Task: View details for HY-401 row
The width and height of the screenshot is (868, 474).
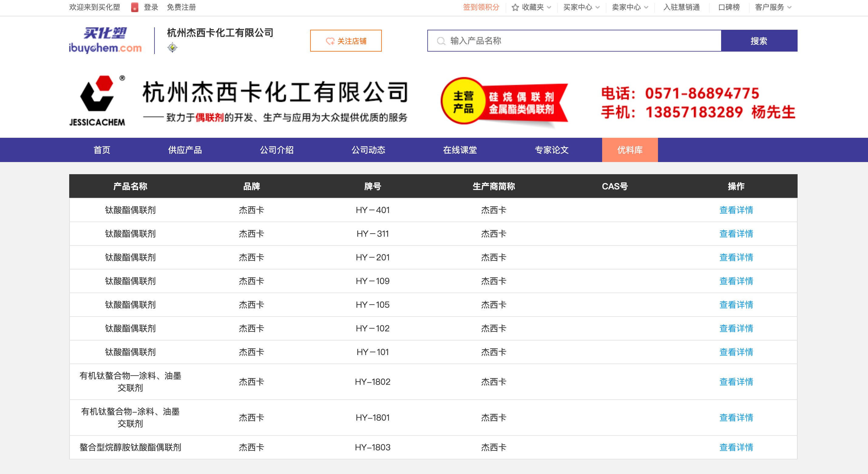Action: pos(736,210)
